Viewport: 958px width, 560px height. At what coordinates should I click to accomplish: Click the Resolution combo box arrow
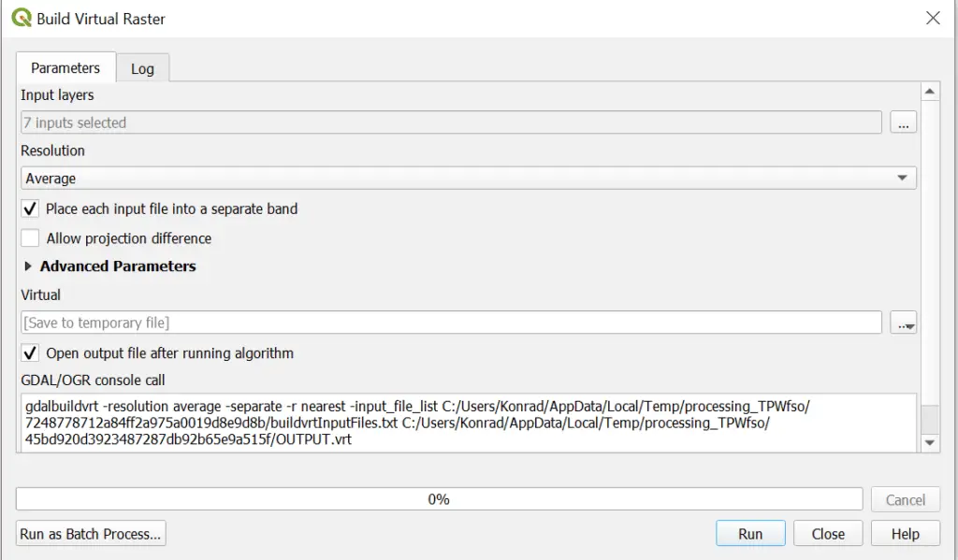pyautogui.click(x=902, y=179)
